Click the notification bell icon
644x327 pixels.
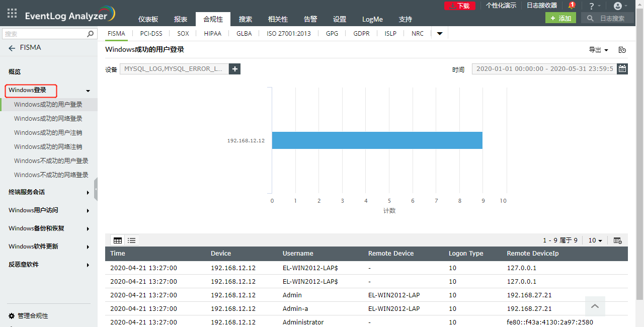coord(571,6)
